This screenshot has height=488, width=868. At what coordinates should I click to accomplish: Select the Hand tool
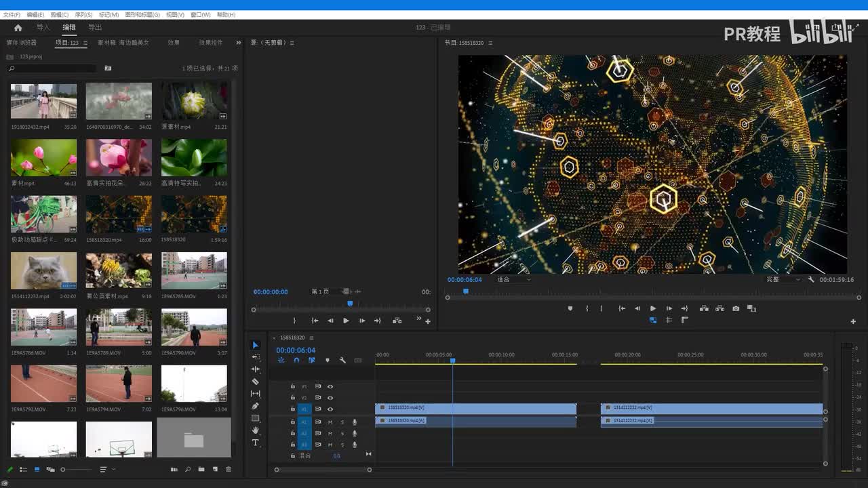(256, 430)
